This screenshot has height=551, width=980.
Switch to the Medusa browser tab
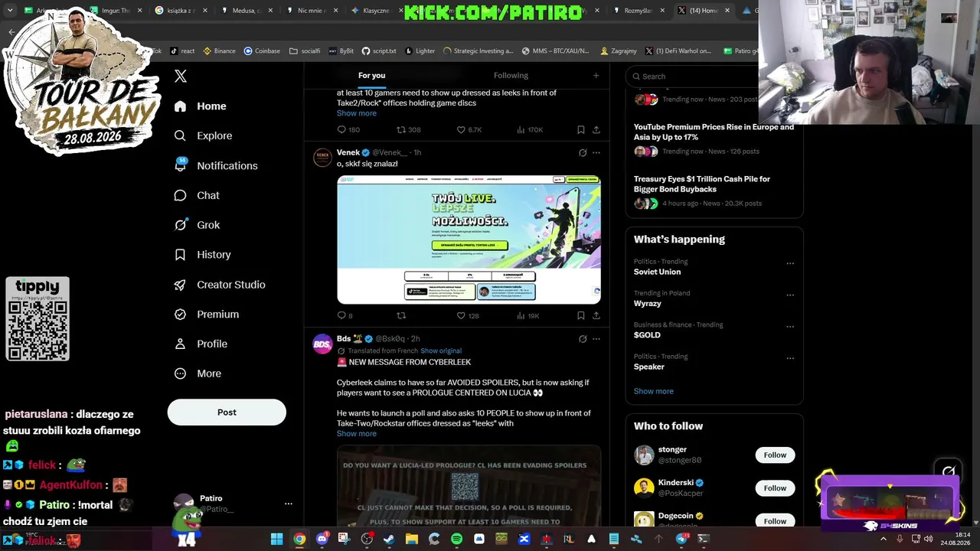246,11
